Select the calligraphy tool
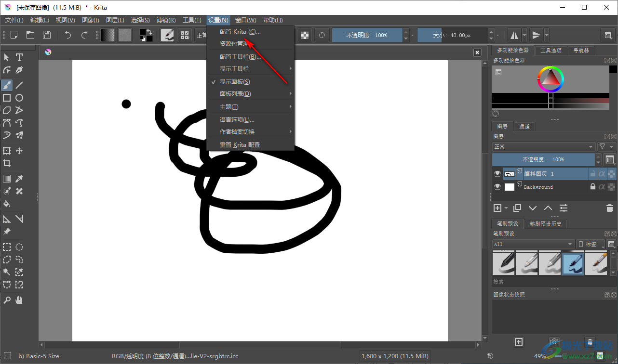This screenshot has width=618, height=364. (x=19, y=70)
